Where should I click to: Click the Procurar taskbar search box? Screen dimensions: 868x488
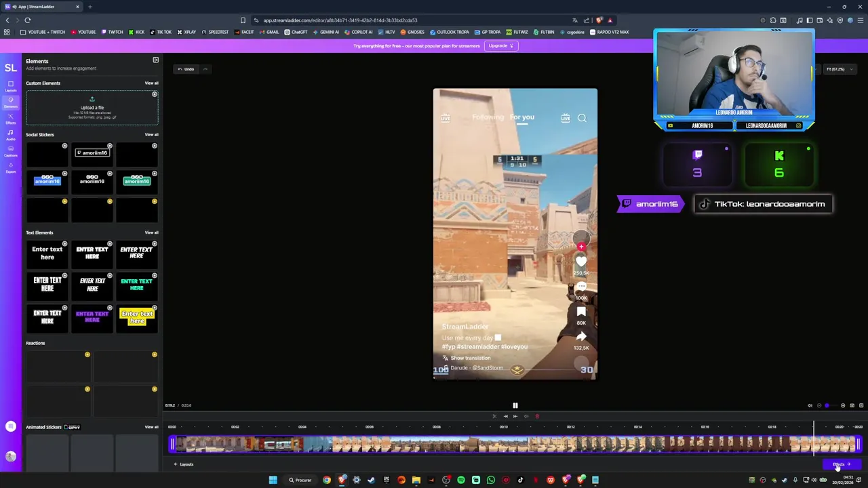click(300, 480)
